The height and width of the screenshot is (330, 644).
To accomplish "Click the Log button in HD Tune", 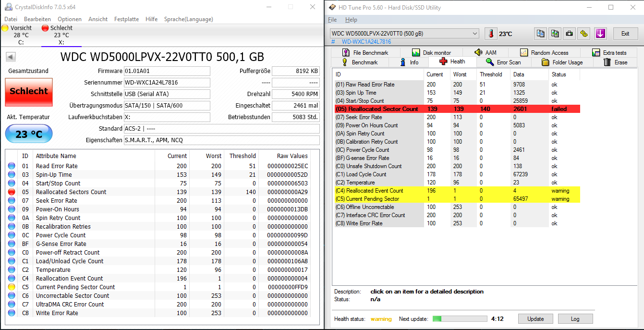I will coord(575,319).
